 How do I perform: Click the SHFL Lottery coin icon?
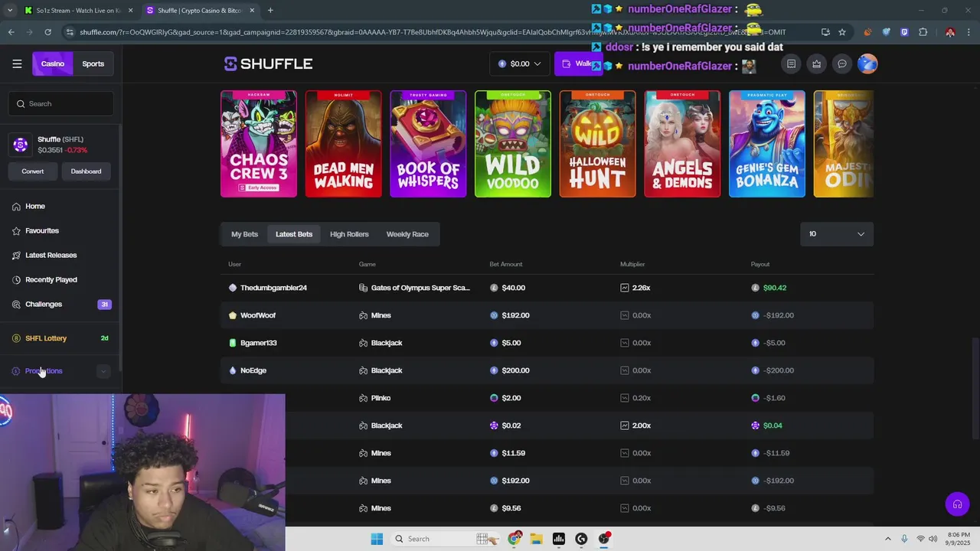pos(16,338)
